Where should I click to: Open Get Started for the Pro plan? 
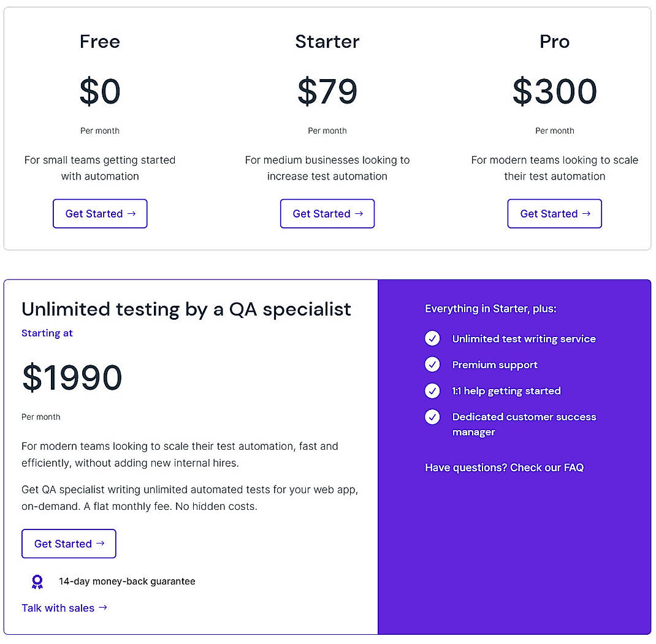(x=554, y=213)
